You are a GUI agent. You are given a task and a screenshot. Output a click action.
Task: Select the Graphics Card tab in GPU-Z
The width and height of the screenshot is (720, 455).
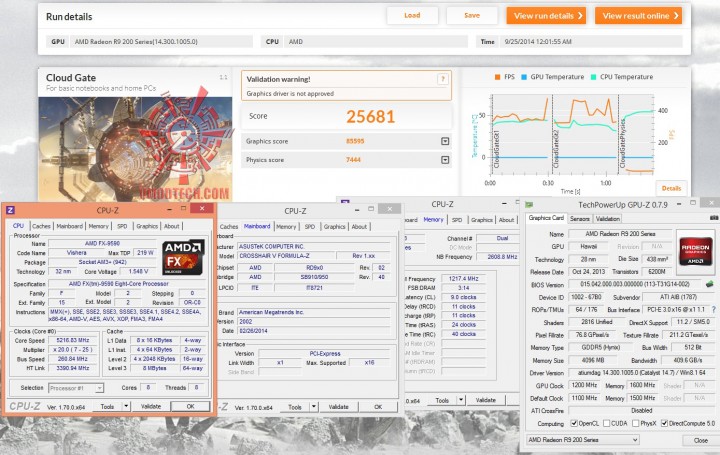point(546,218)
